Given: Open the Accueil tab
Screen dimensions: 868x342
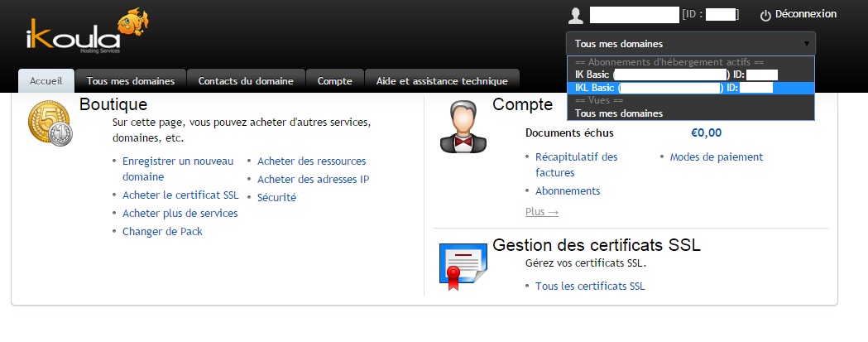Looking at the screenshot, I should pyautogui.click(x=46, y=81).
